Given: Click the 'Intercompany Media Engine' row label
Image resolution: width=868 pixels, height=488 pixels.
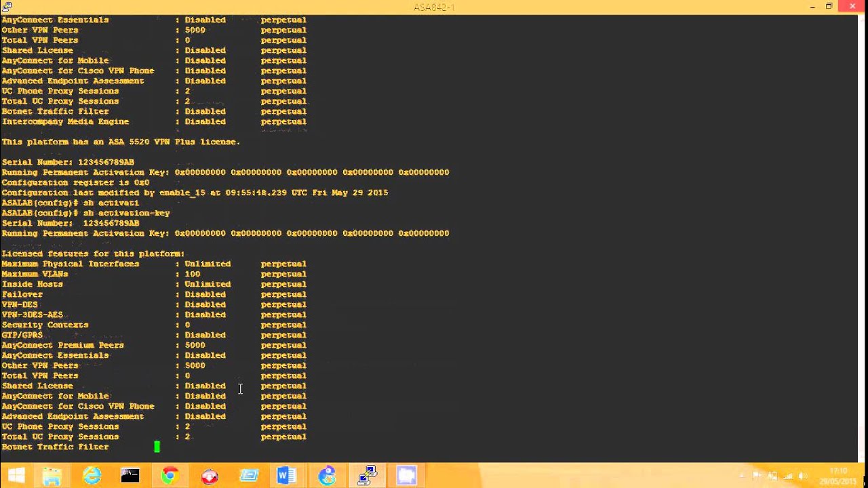Looking at the screenshot, I should click(x=65, y=121).
